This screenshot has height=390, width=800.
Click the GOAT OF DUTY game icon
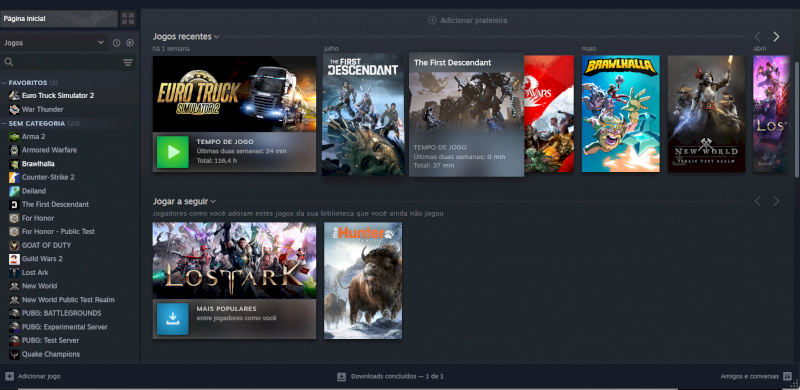click(14, 245)
